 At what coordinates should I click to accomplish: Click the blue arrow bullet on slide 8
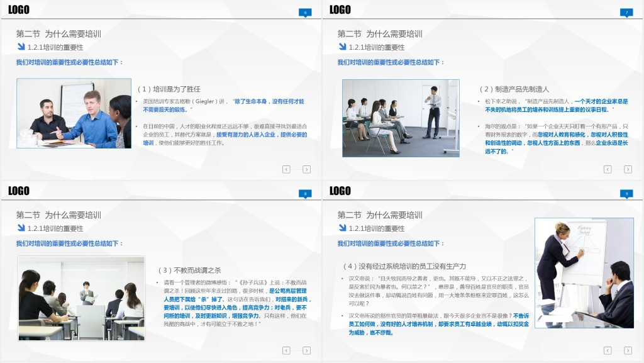21,228
